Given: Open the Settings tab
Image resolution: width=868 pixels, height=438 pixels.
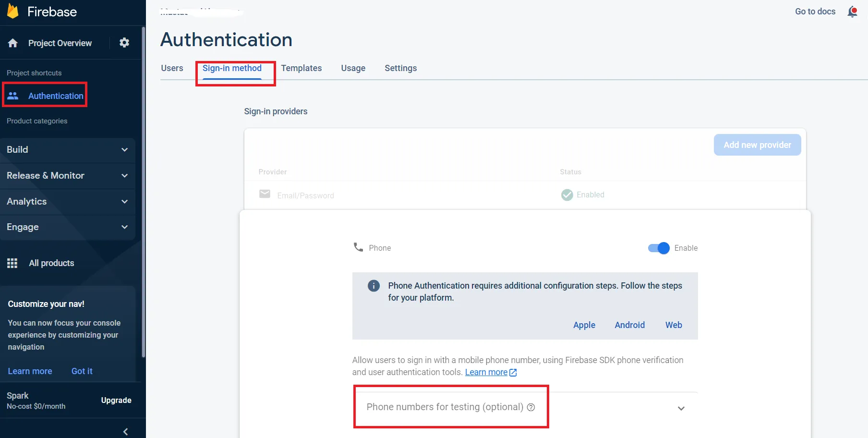Looking at the screenshot, I should click(400, 68).
